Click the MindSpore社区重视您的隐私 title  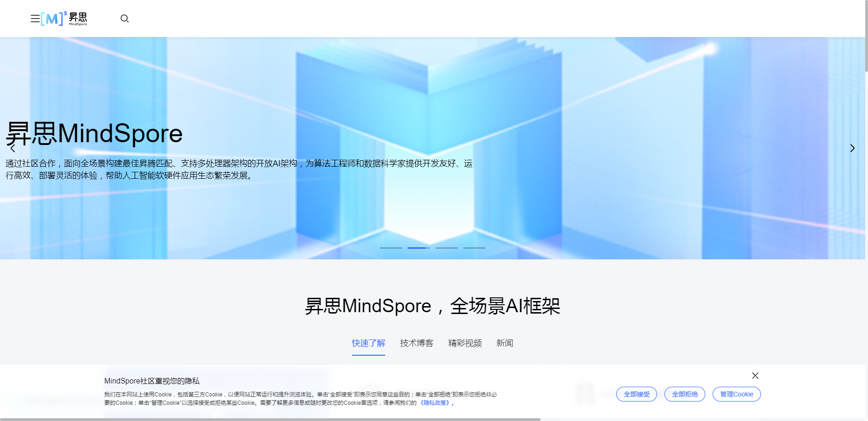click(152, 381)
